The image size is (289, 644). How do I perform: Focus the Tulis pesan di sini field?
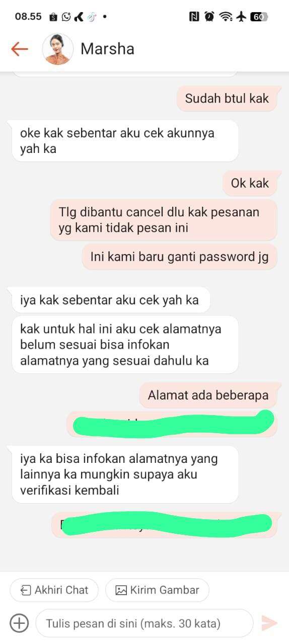(144, 623)
